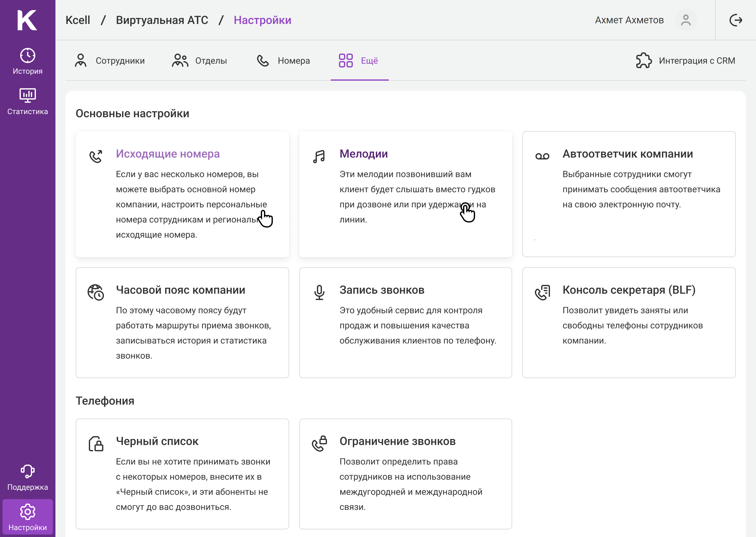Click the globe clock timezone icon
Viewport: 756px width, 537px height.
(96, 293)
